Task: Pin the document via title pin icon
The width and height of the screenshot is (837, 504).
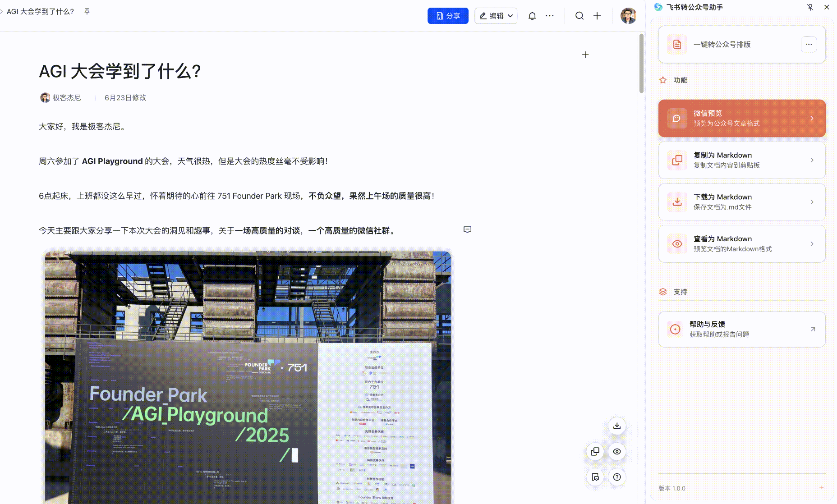Action: click(x=87, y=11)
